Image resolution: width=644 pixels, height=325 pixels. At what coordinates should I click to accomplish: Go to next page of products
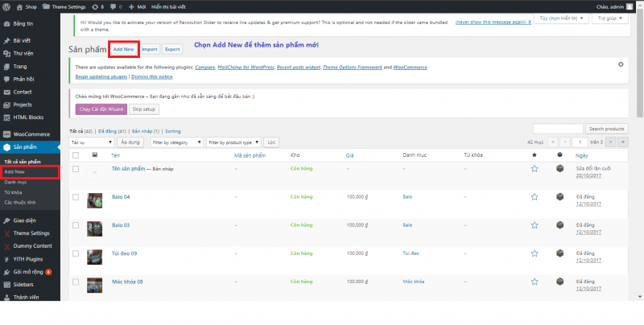[x=612, y=142]
